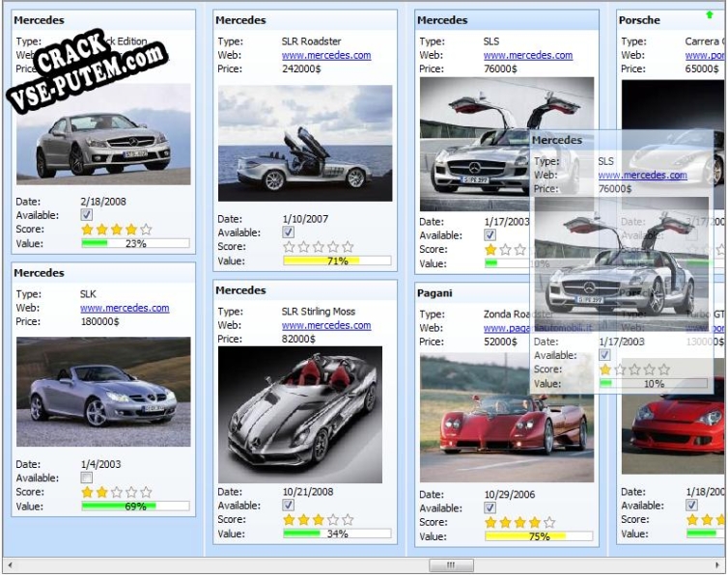This screenshot has height=575, width=728.
Task: Click first star on SLR Stirling Moss card
Action: tap(289, 520)
